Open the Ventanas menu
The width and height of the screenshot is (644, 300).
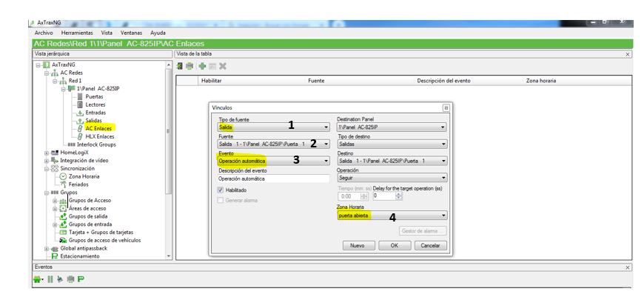(131, 33)
